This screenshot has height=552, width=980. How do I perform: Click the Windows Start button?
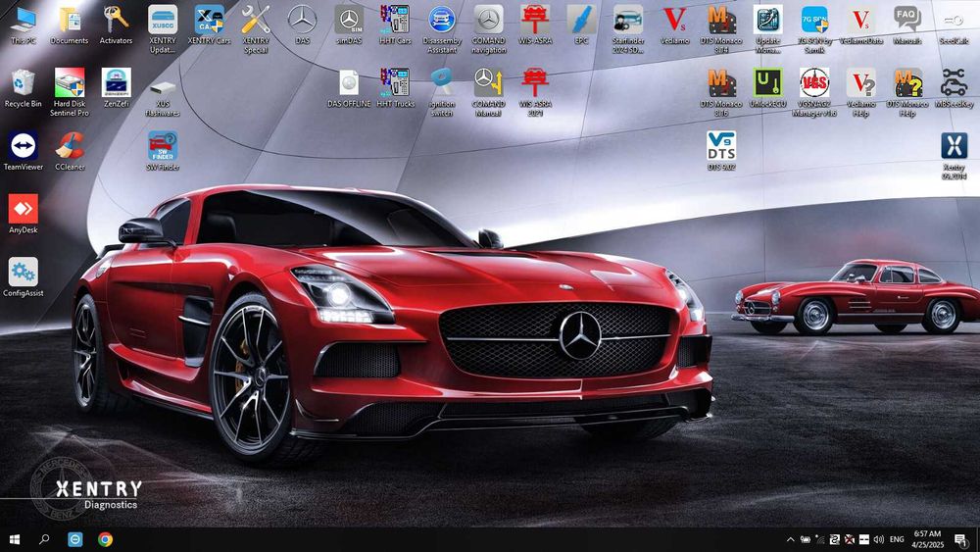[15, 539]
